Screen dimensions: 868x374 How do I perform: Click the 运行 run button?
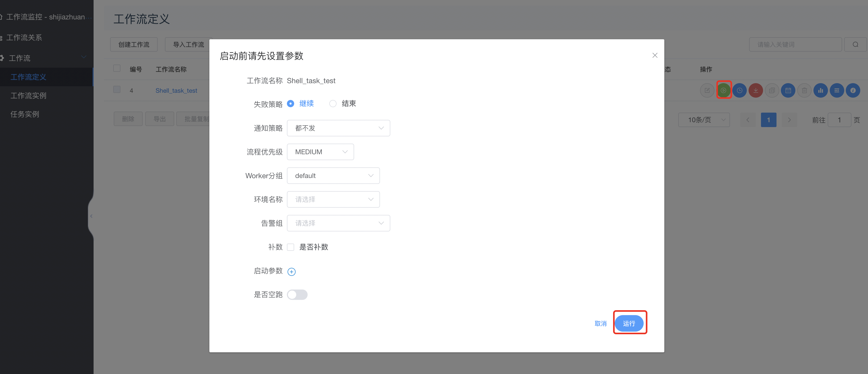click(x=629, y=323)
